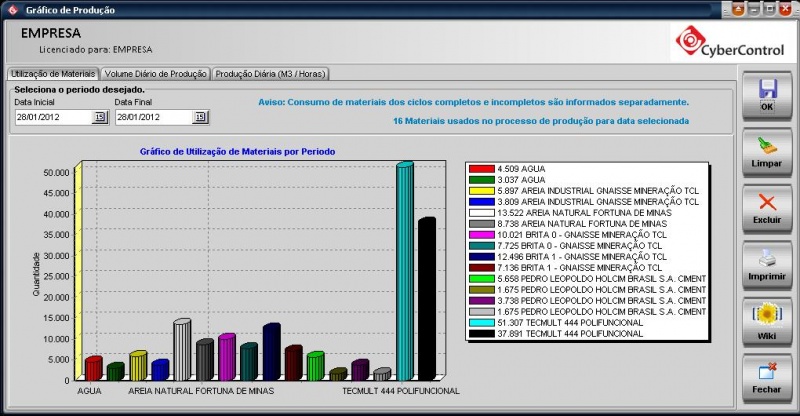
Task: Click teal swatch for 7.725 BRITA 0
Action: (482, 246)
